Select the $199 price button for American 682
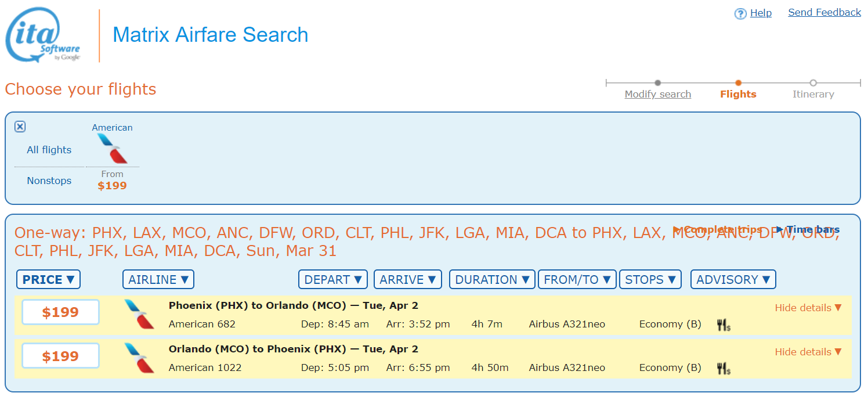868x400 pixels. [x=60, y=312]
